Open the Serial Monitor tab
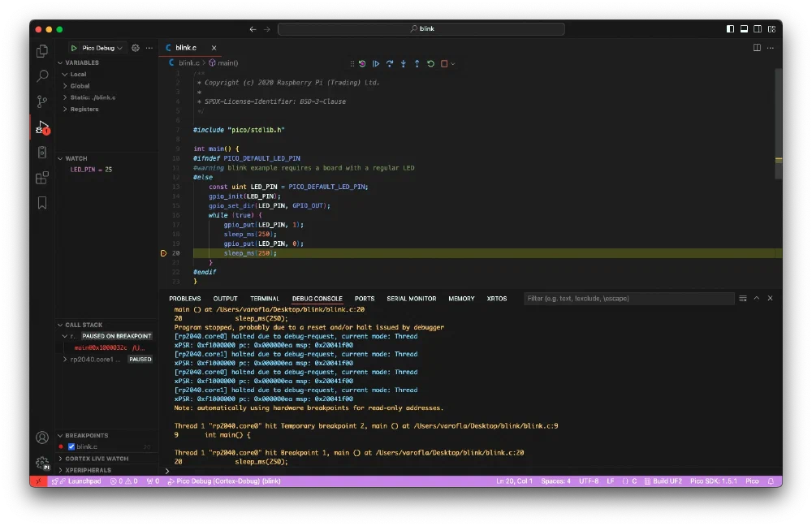This screenshot has width=812, height=526. tap(411, 299)
